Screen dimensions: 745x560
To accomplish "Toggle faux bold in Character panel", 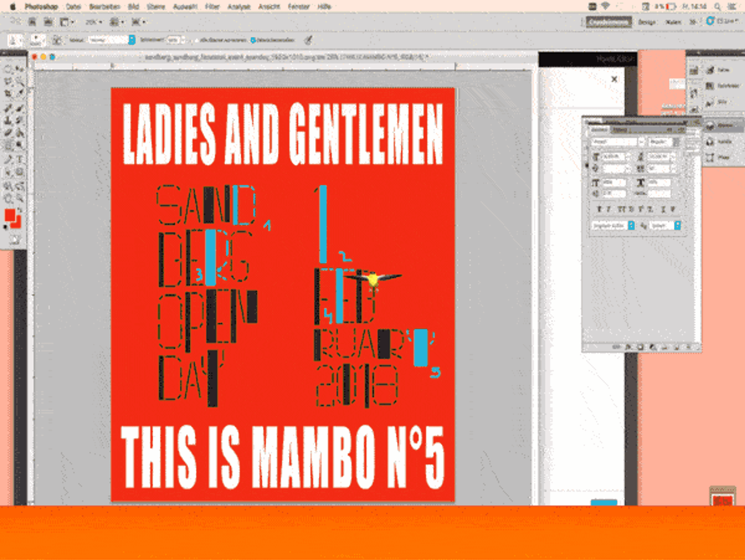I will (x=599, y=209).
